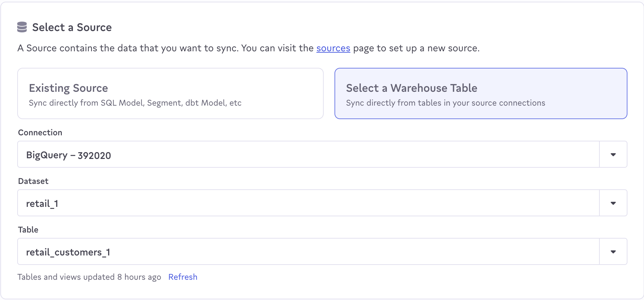Expand the Connection dropdown arrow
Viewport: 644px width, 300px height.
click(613, 155)
